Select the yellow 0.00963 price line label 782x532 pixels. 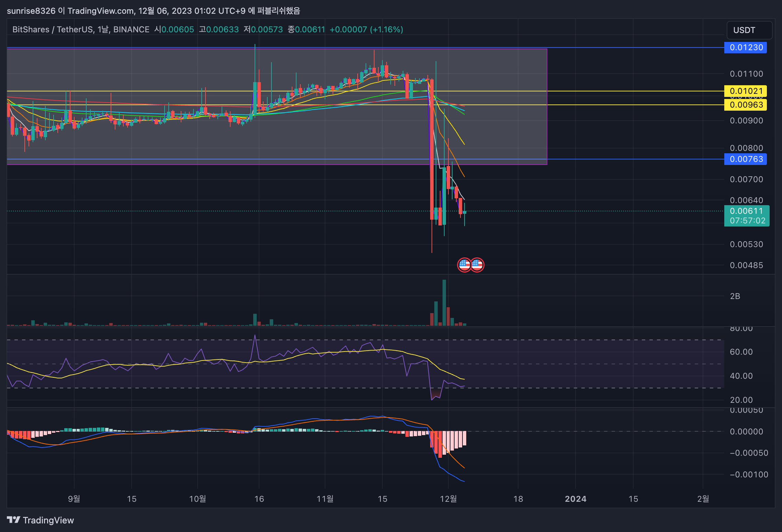click(745, 105)
